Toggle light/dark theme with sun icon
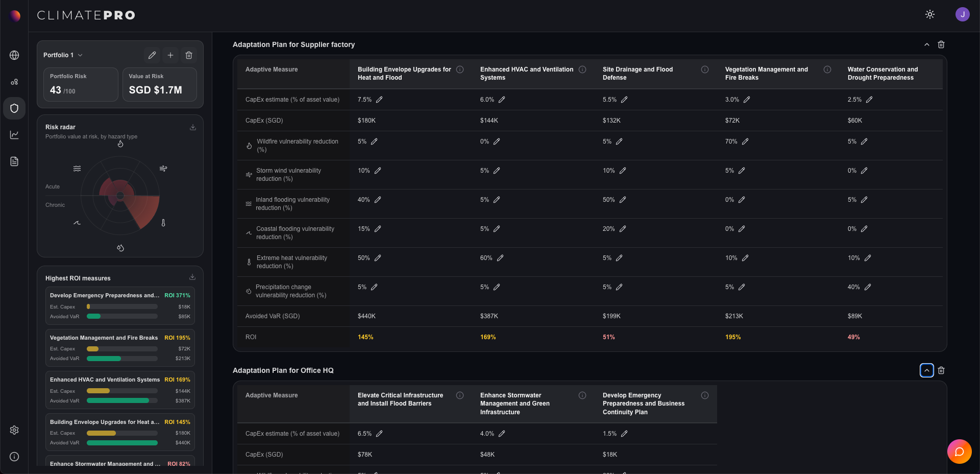 930,14
